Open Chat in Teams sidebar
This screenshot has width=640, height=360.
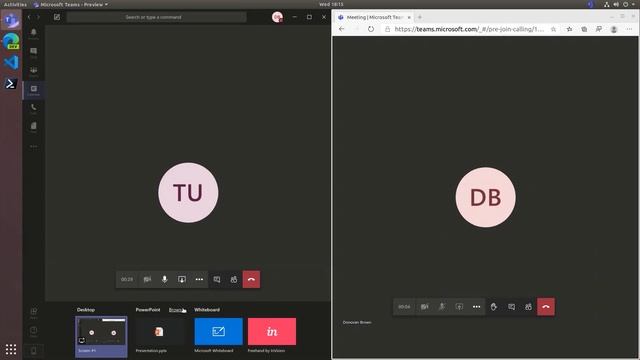tap(33, 53)
